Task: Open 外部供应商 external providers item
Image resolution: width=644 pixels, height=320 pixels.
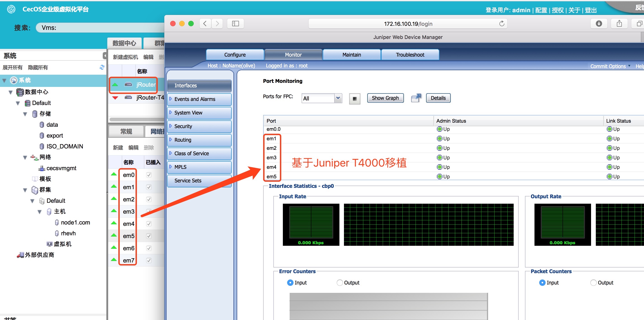Action: coord(35,255)
